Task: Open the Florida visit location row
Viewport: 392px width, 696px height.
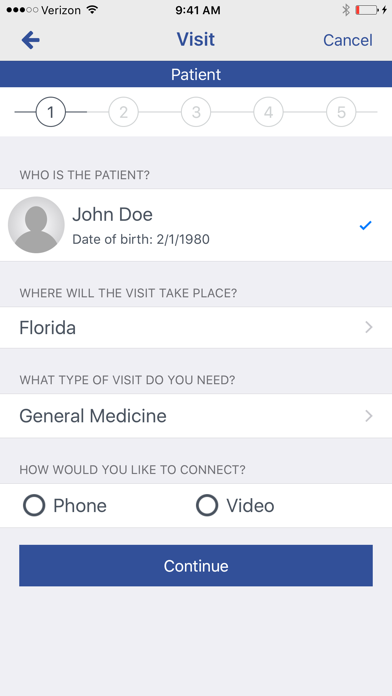Action: 196,328
